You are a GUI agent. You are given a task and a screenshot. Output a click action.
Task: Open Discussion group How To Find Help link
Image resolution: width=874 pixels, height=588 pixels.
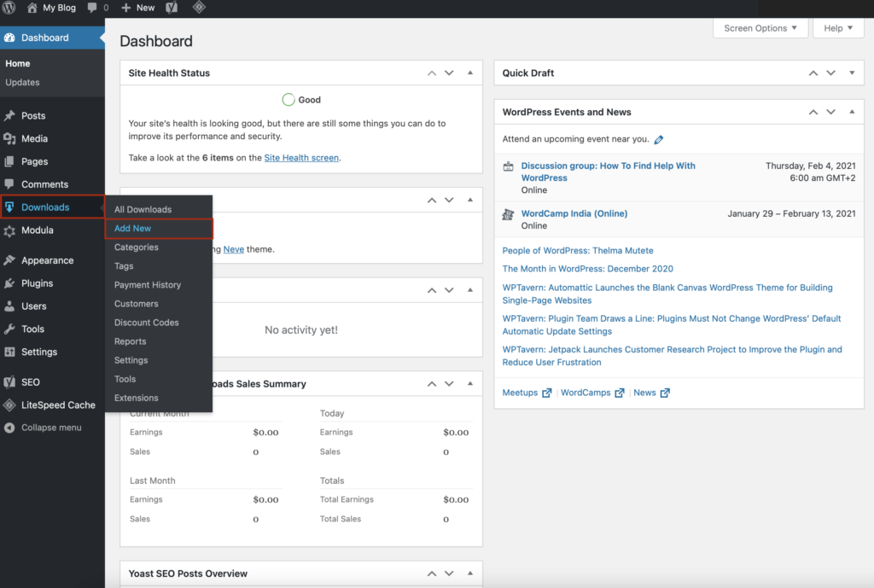(608, 172)
